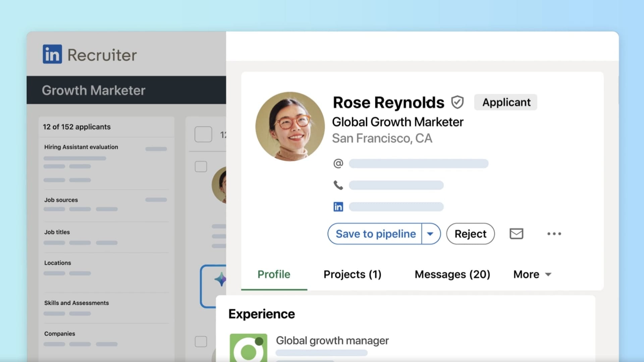Expand the Companies filter

pyautogui.click(x=60, y=334)
